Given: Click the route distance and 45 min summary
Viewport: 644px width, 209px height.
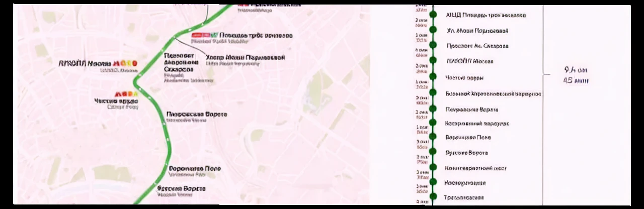Looking at the screenshot, I should tap(576, 75).
